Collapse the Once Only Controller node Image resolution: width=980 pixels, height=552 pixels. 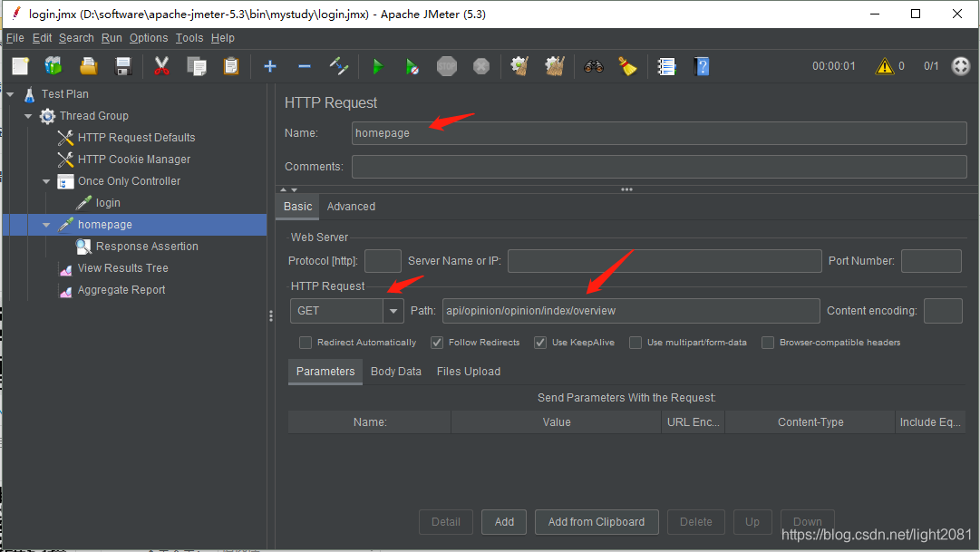[46, 181]
